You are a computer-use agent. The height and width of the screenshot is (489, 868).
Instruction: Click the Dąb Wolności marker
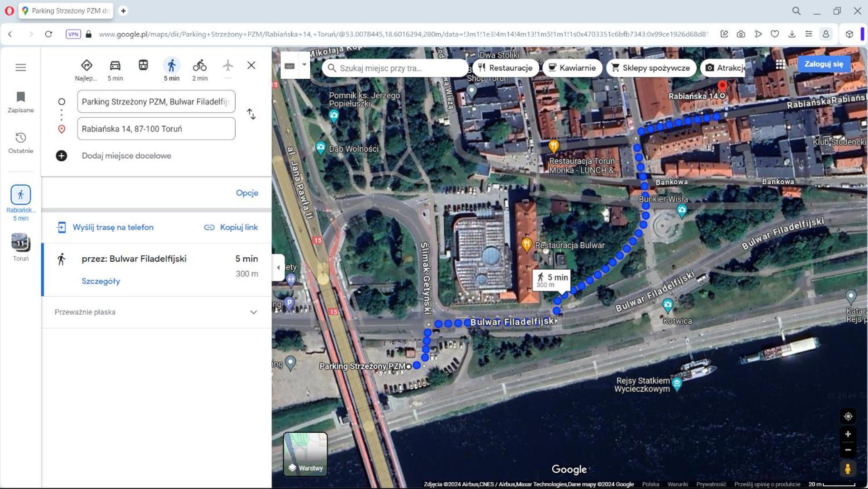(320, 148)
